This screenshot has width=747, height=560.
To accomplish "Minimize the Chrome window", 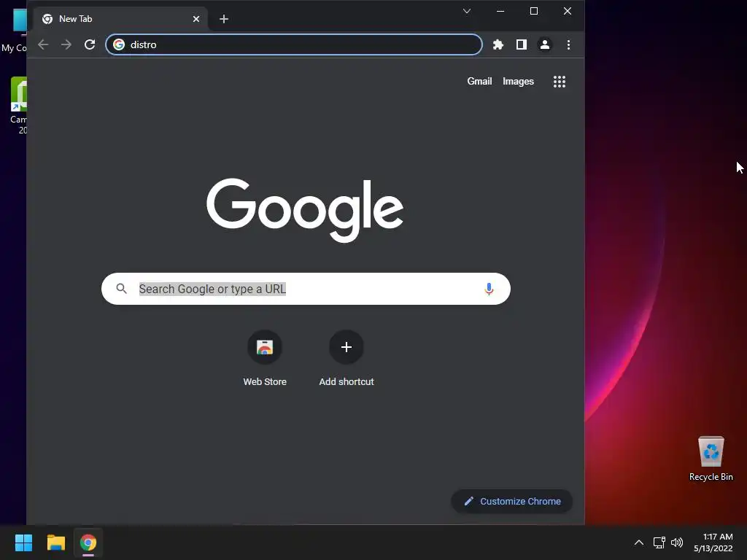I will 500,11.
